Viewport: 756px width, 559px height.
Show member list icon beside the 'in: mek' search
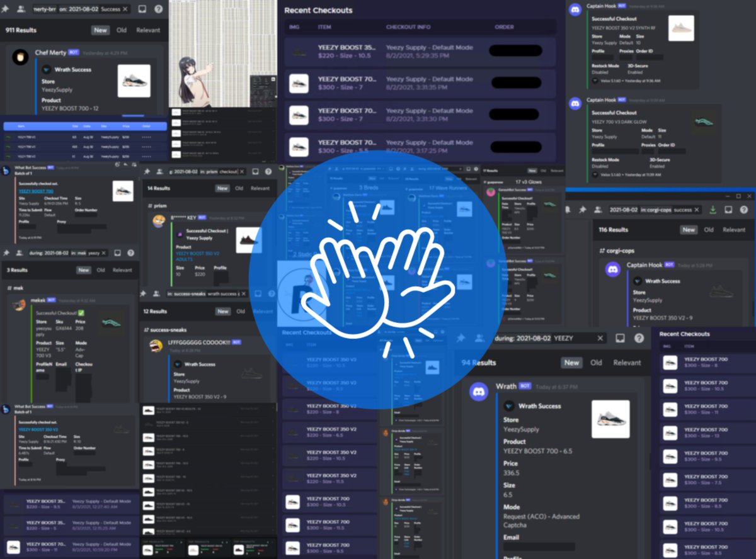19,252
